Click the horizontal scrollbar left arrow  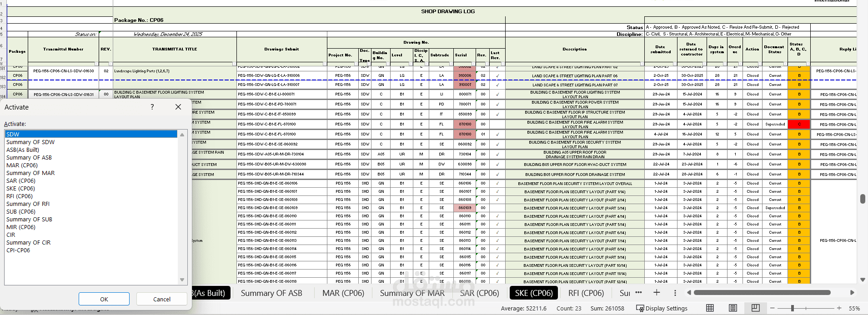tap(689, 292)
